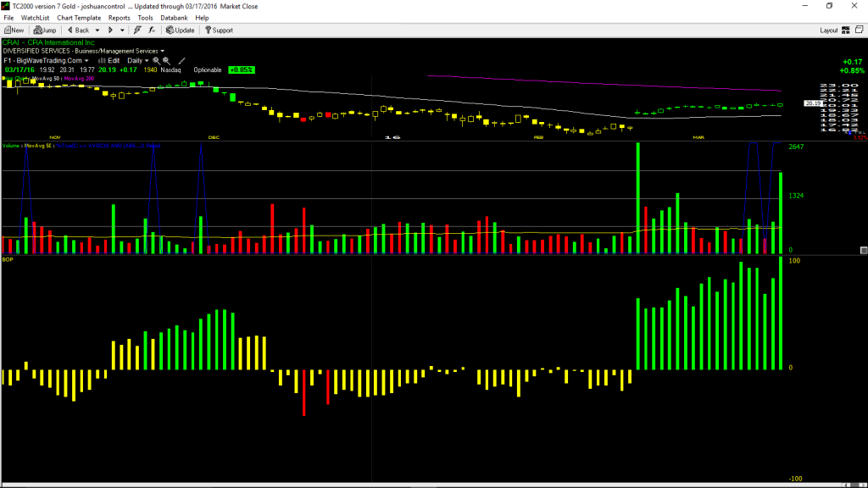Open the lightning bolt tool
This screenshot has width=868, height=488.
(x=137, y=30)
